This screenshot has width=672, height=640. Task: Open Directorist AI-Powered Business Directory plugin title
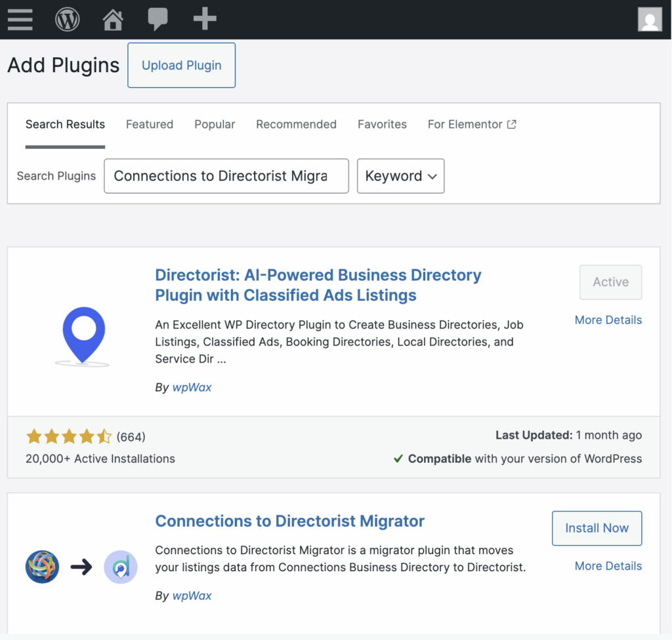point(318,285)
